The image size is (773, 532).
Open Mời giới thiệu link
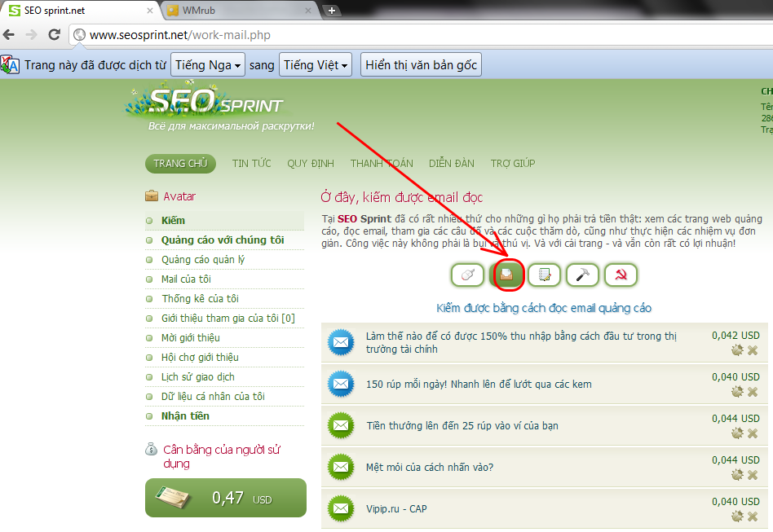(x=190, y=338)
